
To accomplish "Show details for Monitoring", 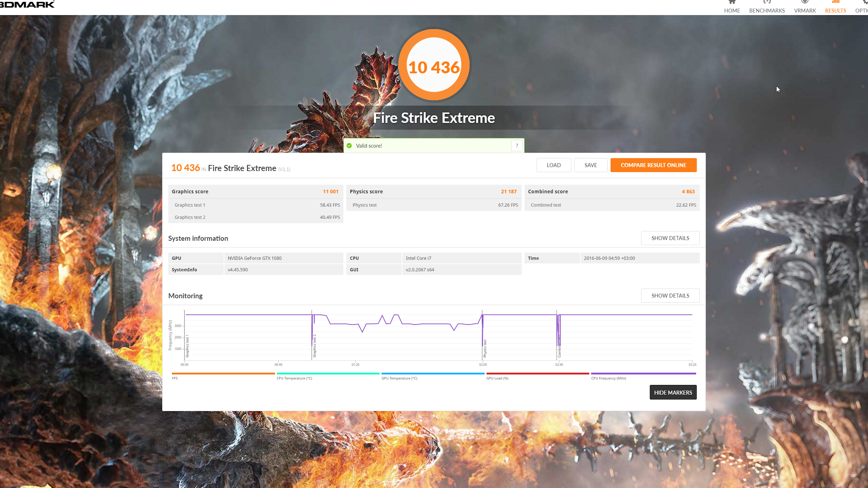I will pyautogui.click(x=670, y=295).
